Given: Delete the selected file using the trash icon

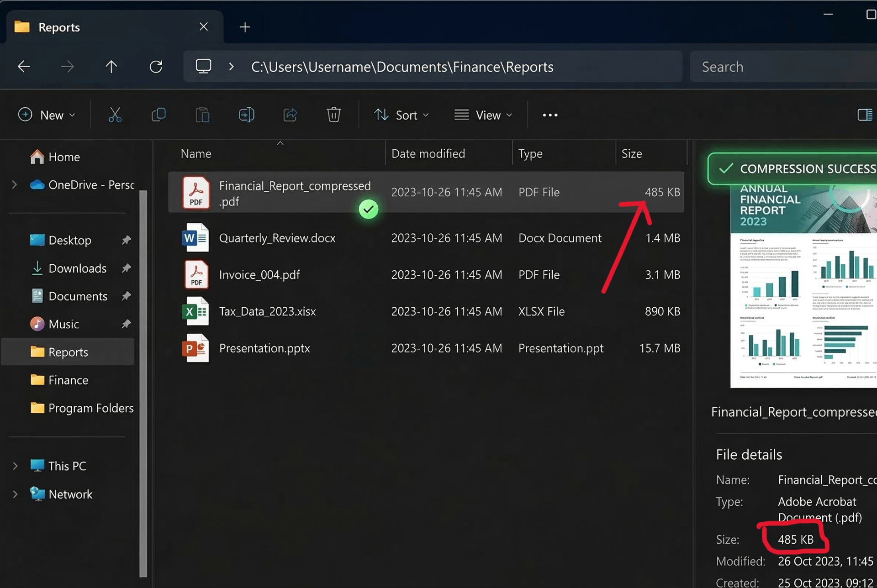Looking at the screenshot, I should (x=334, y=115).
